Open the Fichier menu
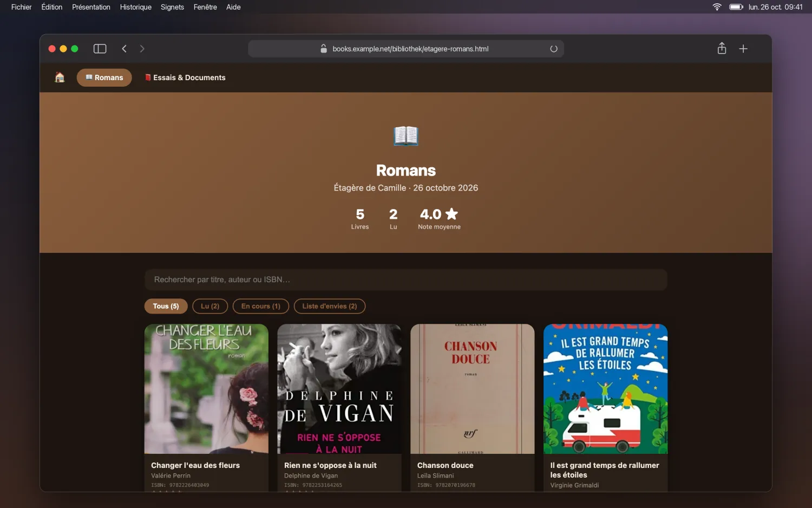 pos(22,7)
